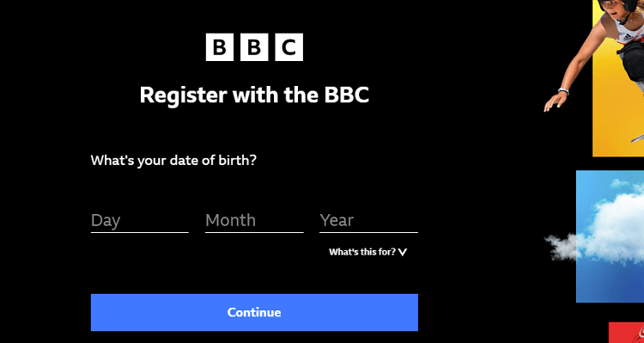Select the Register with the BBC heading
Viewport: 644px width, 343px height.
pos(254,95)
